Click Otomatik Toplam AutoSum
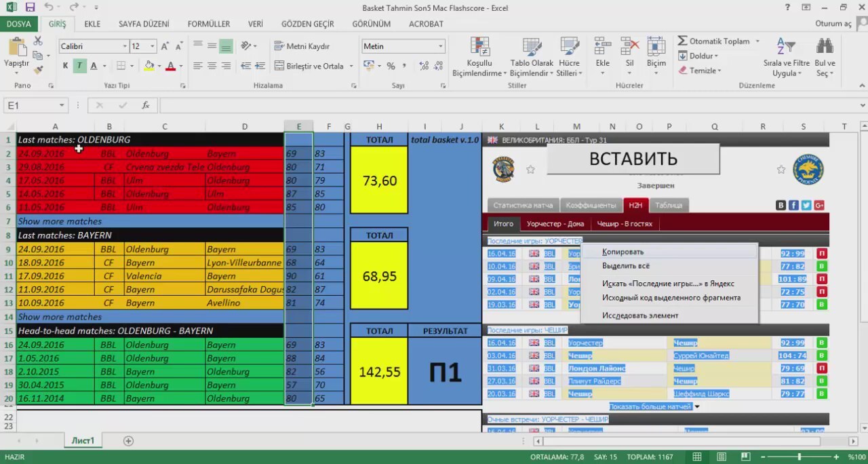 click(x=713, y=41)
